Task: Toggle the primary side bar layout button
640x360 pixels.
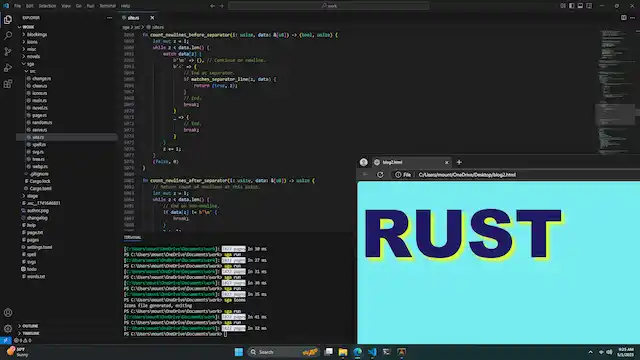Action: (571, 6)
